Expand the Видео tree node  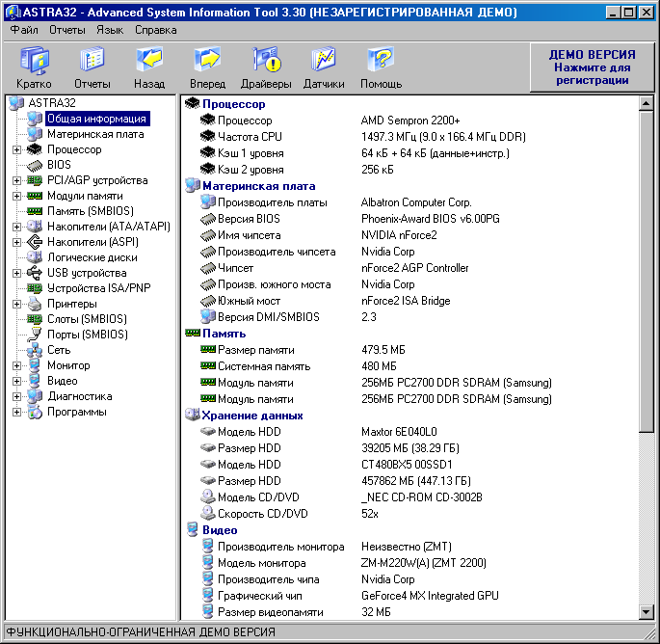16,381
